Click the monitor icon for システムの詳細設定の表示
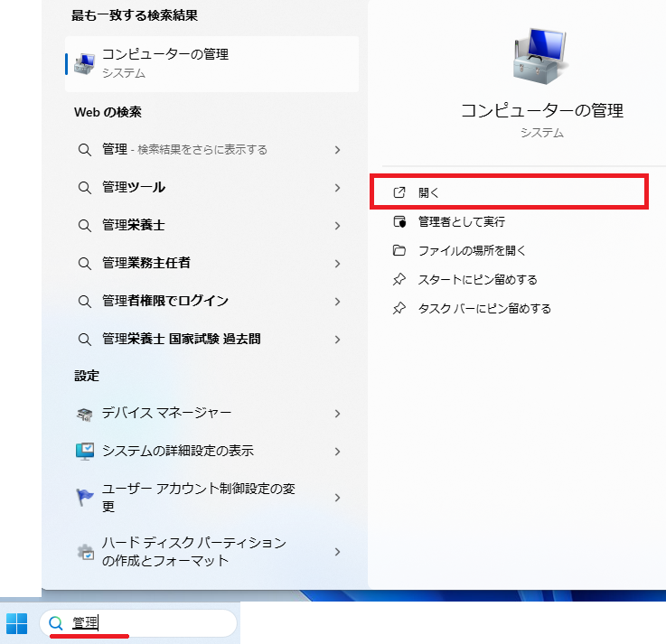This screenshot has height=644, width=666. coord(85,452)
